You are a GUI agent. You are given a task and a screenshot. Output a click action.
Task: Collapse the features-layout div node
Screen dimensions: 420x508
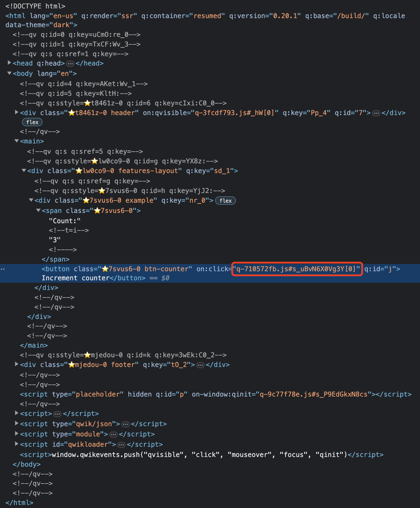[24, 171]
